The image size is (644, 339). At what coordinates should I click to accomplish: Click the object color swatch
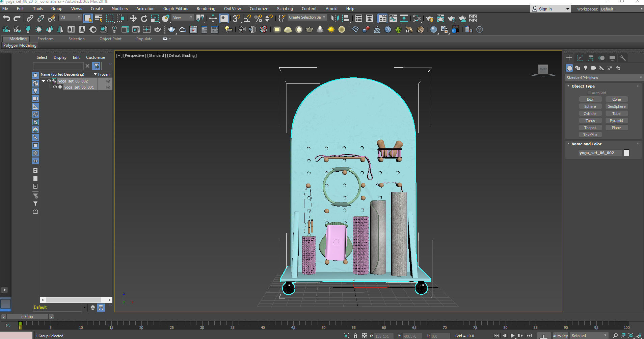pyautogui.click(x=626, y=153)
